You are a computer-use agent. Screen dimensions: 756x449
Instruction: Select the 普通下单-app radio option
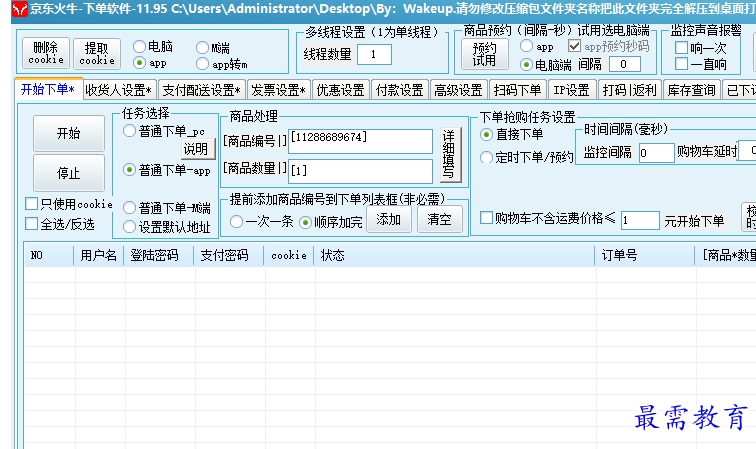[129, 170]
